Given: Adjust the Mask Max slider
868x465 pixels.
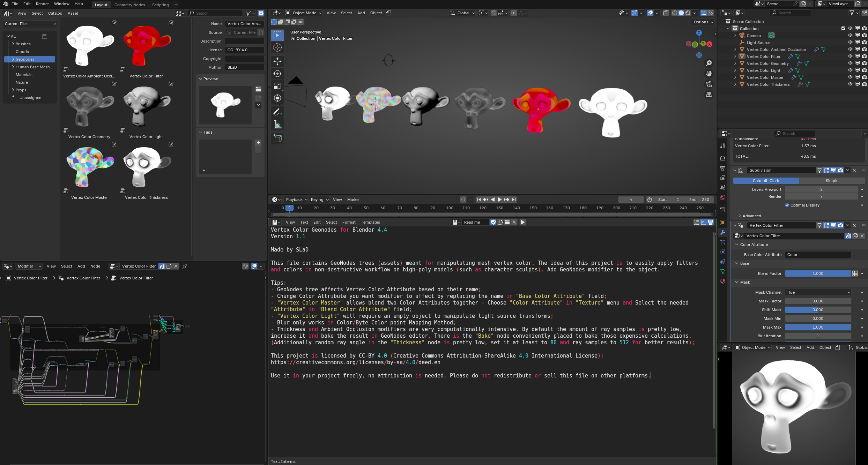Looking at the screenshot, I should [818, 327].
